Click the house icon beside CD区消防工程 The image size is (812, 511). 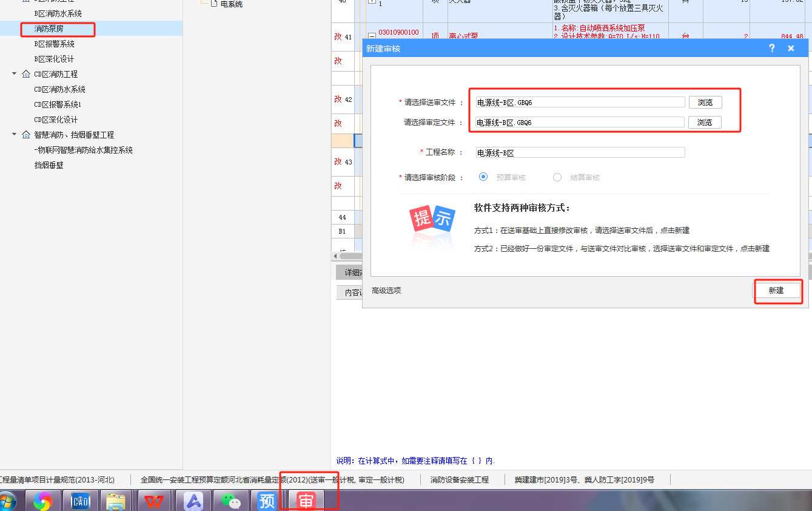[26, 74]
